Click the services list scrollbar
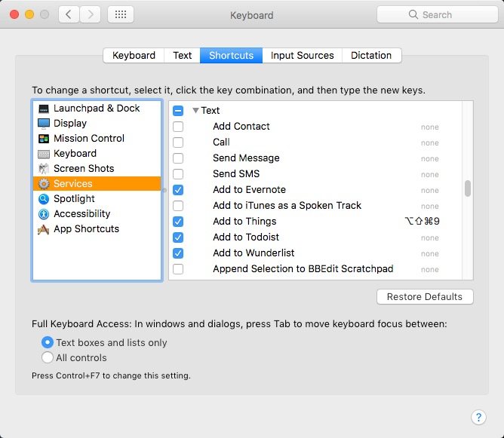Screen dimensions: 504x438 468,188
